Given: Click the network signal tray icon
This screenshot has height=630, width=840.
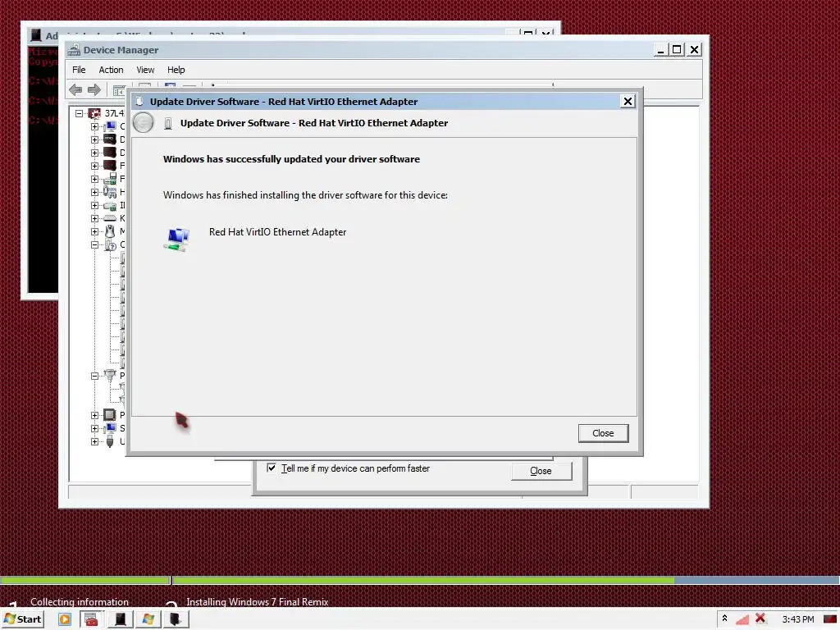Looking at the screenshot, I should coord(742,619).
